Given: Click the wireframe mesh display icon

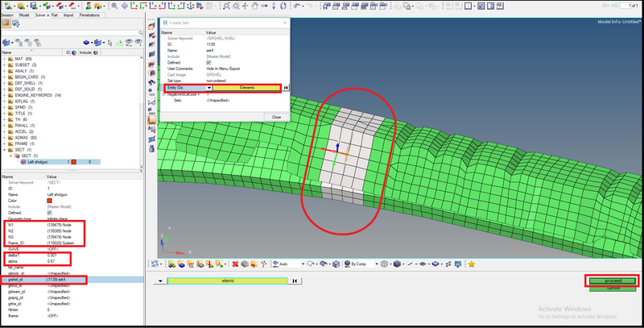Looking at the screenshot, I should pyautogui.click(x=385, y=264).
